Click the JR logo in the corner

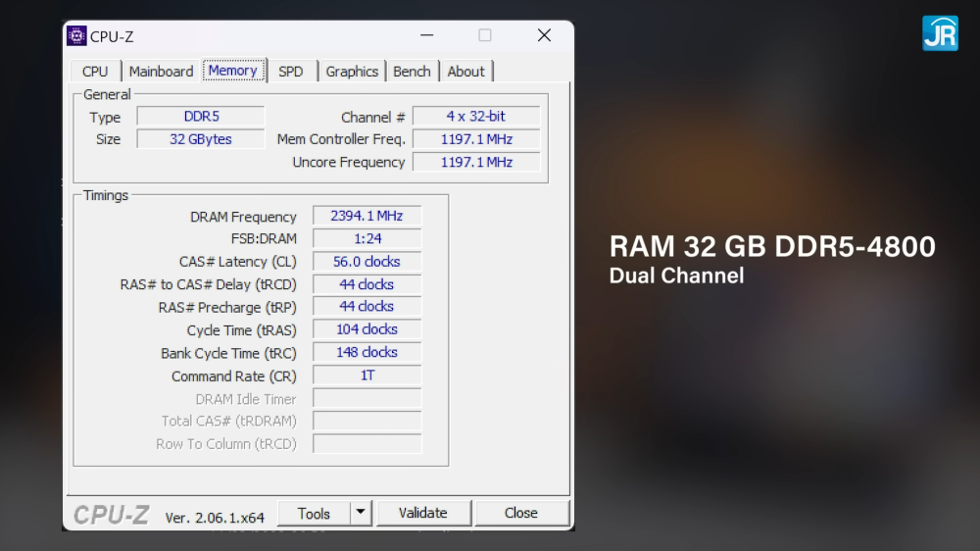[940, 33]
